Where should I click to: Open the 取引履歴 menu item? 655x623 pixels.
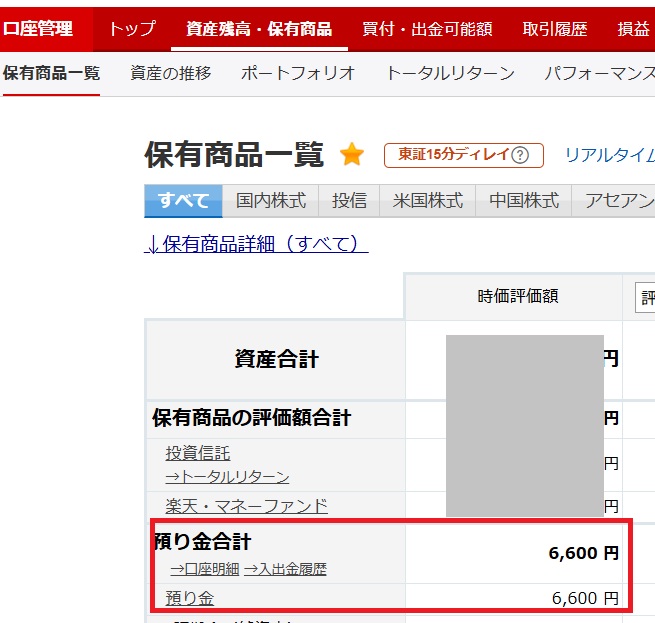pyautogui.click(x=555, y=29)
